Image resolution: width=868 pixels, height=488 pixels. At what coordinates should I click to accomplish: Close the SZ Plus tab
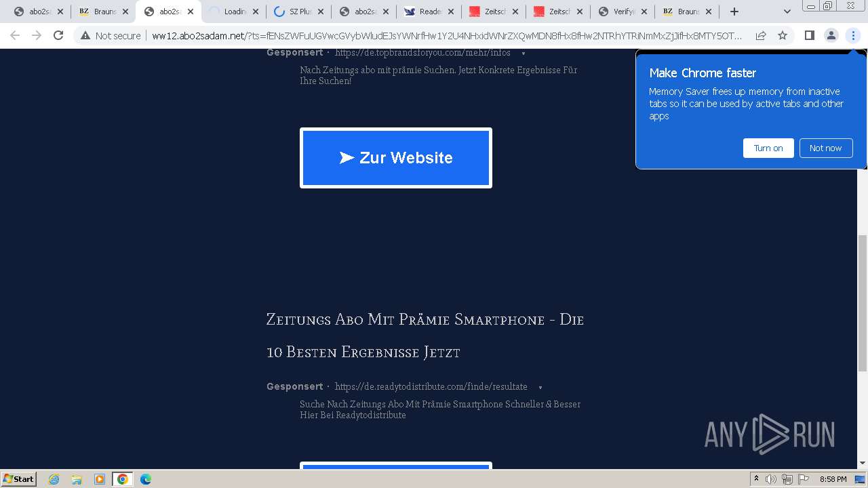(321, 12)
